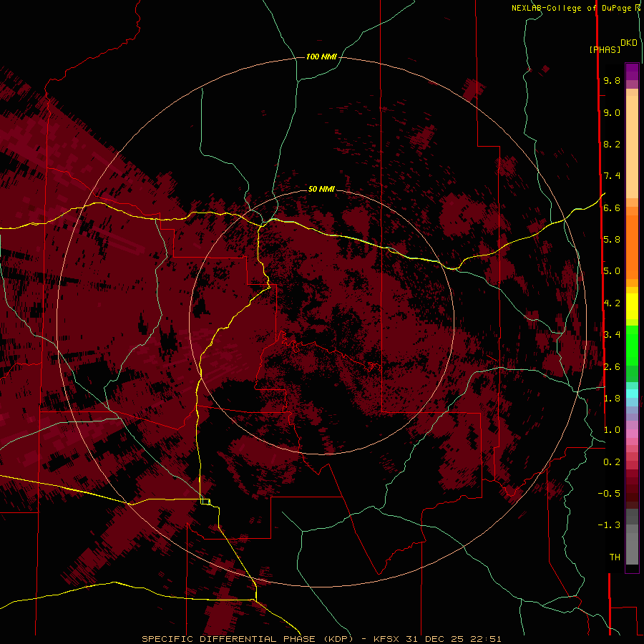Select the 1.0 legend value
This screenshot has height=644, width=644.
[612, 430]
